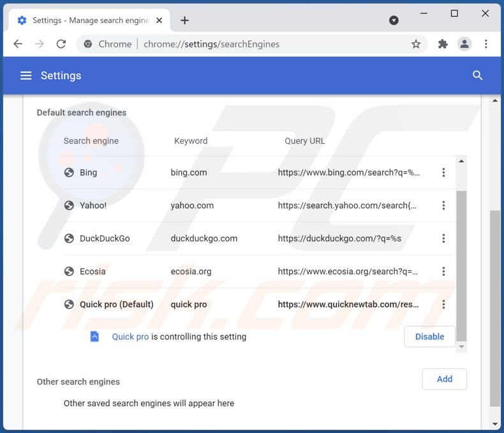Search settings with the magnifier icon

coord(477,75)
